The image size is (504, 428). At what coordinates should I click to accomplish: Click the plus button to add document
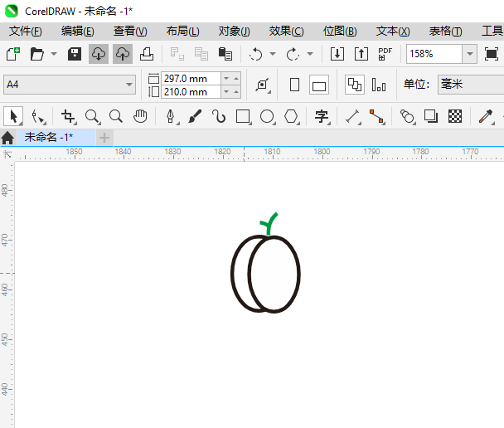tap(104, 138)
